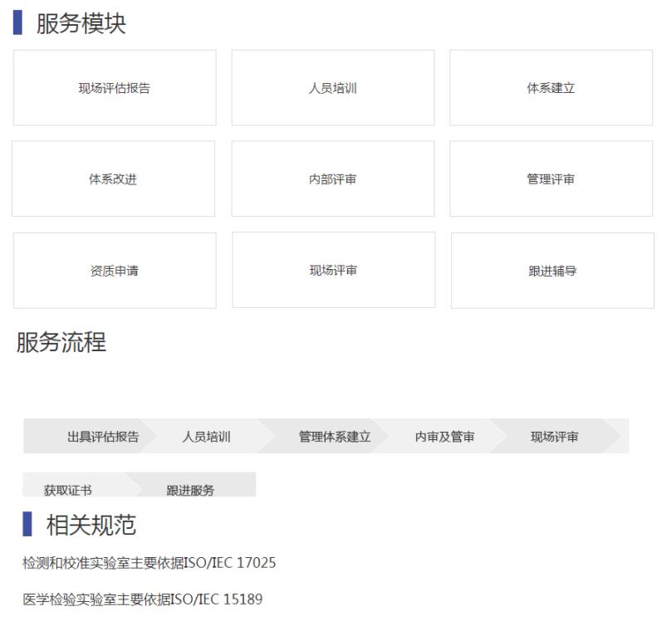Screen dimensions: 672x631
Task: Select the 获取证书 process step
Action: coord(68,489)
